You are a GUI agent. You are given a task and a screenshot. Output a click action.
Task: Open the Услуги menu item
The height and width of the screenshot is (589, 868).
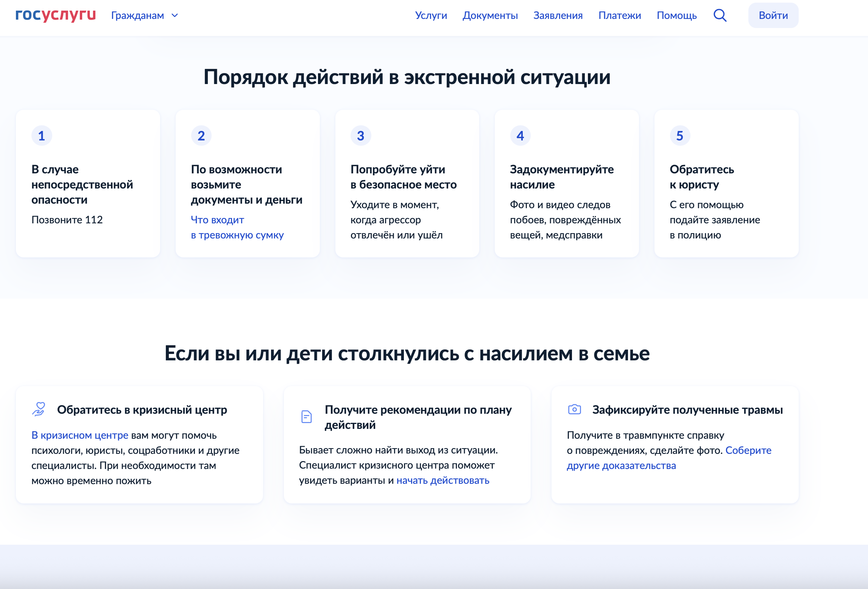(431, 16)
